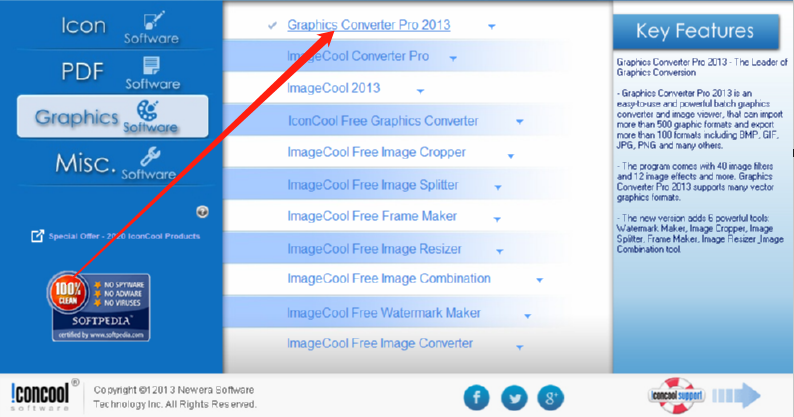This screenshot has width=794, height=417.
Task: Click the copyright Newera Software text
Action: pyautogui.click(x=174, y=397)
